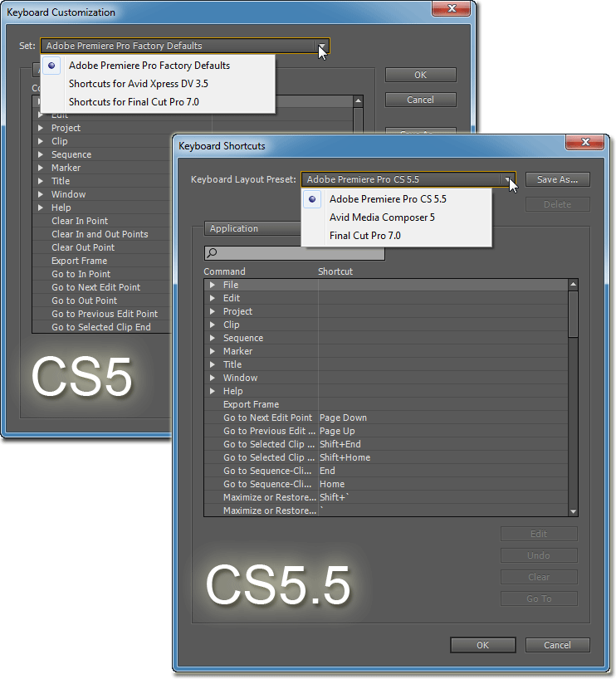Select Go to Next Edit Point row with Page Down

pyautogui.click(x=386, y=418)
